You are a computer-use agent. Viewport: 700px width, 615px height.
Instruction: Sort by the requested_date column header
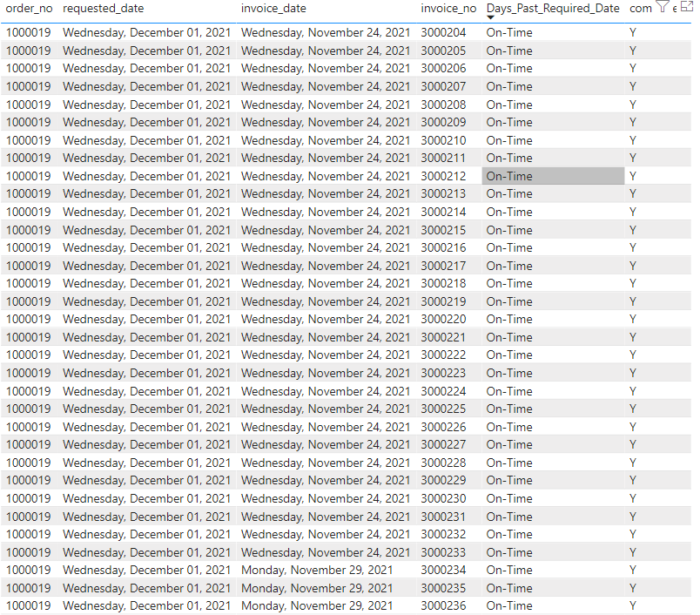coord(103,9)
